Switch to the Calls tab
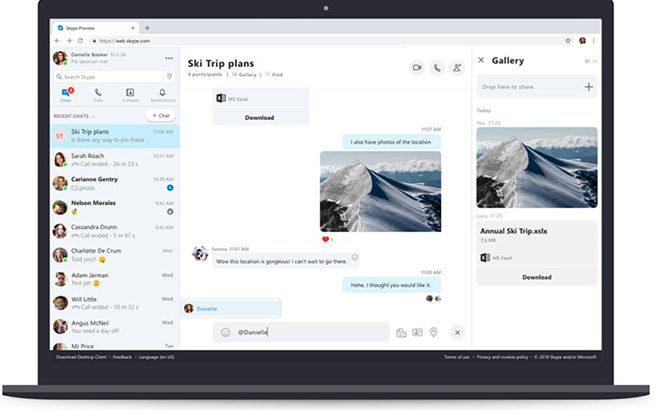This screenshot has height=410, width=660. pos(98,96)
